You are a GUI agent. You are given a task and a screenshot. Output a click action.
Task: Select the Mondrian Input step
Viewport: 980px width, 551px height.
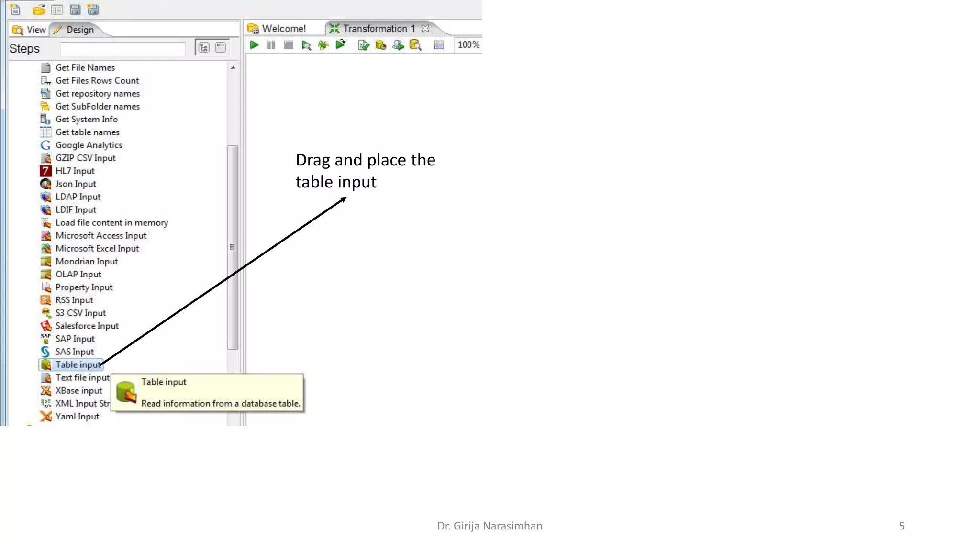(x=87, y=261)
